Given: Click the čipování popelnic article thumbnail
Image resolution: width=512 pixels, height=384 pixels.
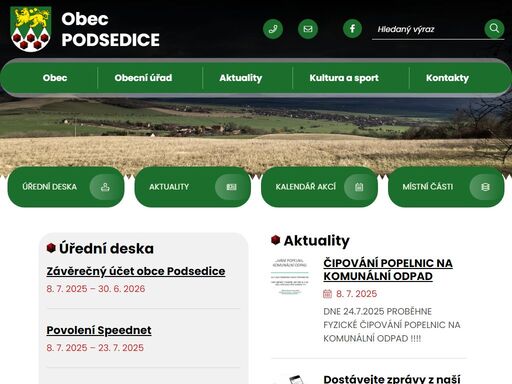Looking at the screenshot, I should tap(290, 276).
